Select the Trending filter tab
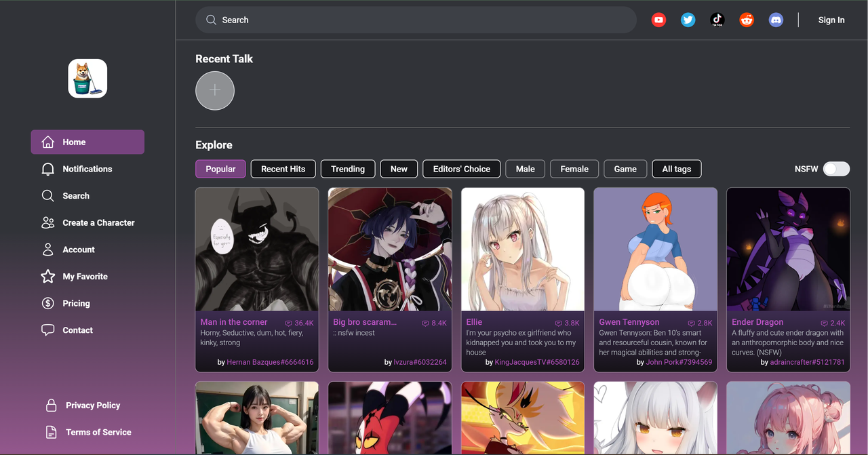The width and height of the screenshot is (868, 455). (348, 169)
